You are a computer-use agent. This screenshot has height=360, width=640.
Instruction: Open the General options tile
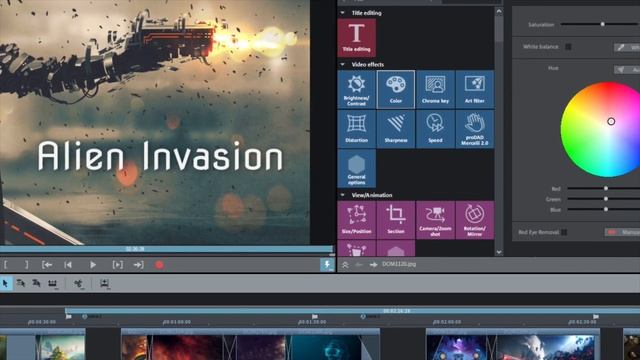click(356, 169)
